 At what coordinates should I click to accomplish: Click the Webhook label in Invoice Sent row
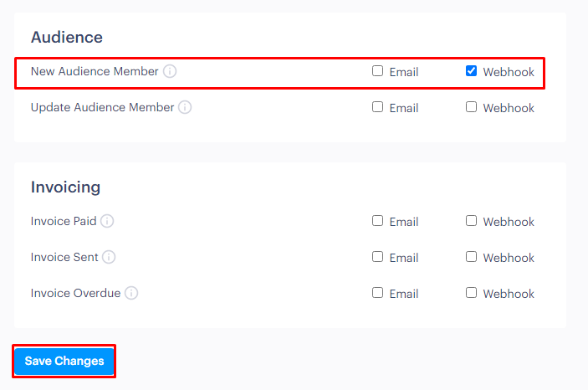coord(509,258)
